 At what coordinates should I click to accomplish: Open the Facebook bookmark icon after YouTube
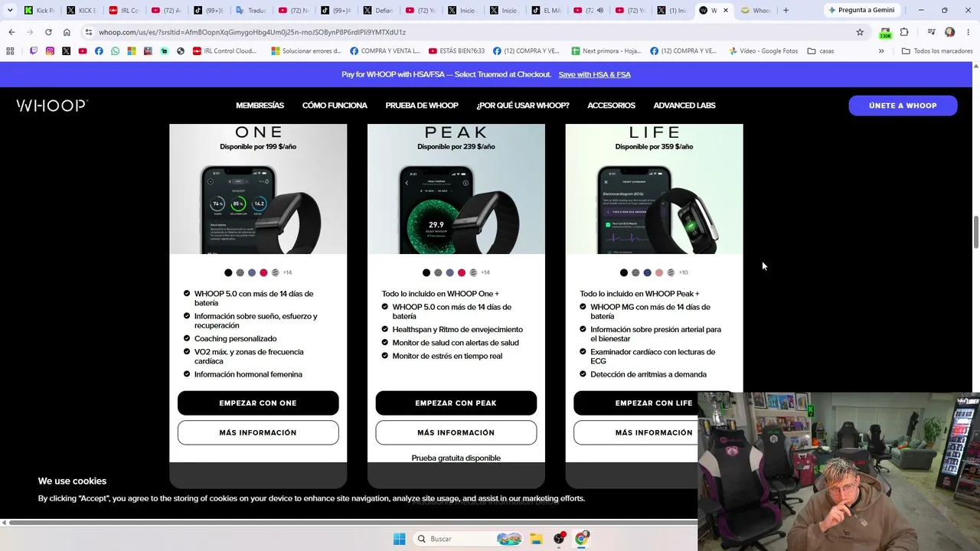pos(99,51)
